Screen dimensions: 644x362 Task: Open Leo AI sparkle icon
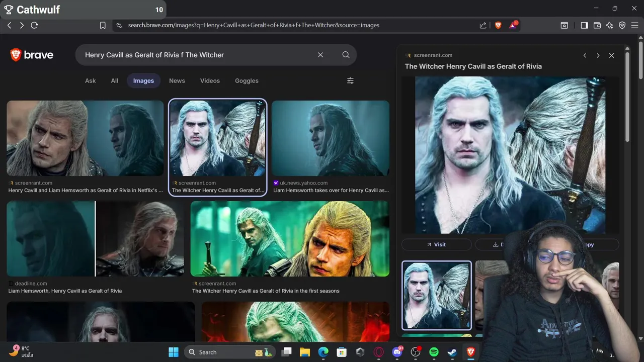609,25
